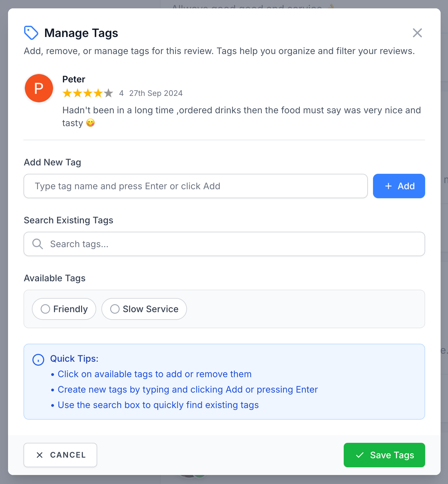Close the Manage Tags dialog
The image size is (448, 484).
coord(417,33)
